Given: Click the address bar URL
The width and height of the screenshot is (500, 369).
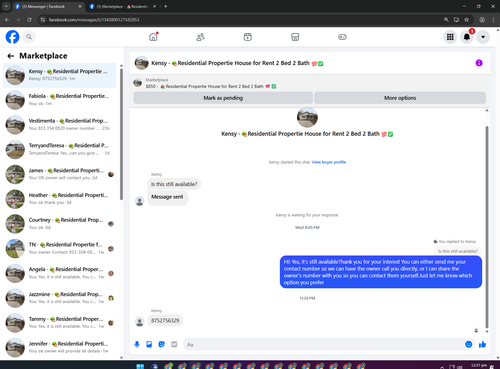Looking at the screenshot, I should pyautogui.click(x=94, y=20).
